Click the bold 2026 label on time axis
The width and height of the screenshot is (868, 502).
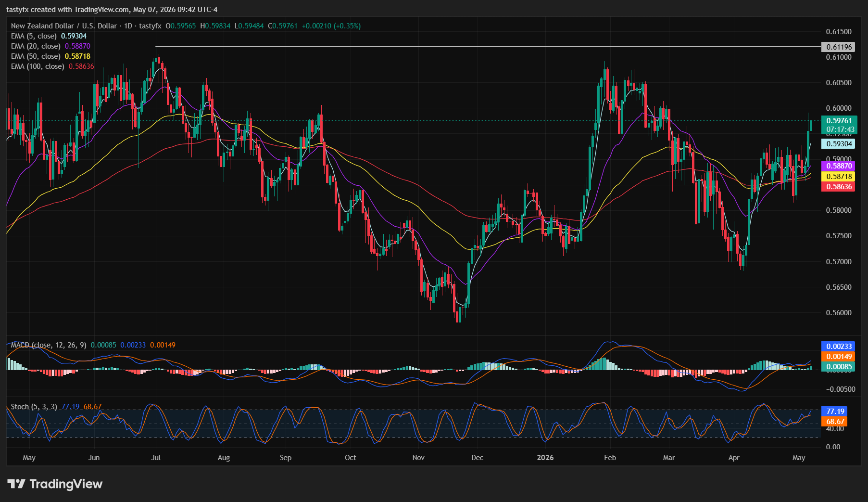click(545, 458)
